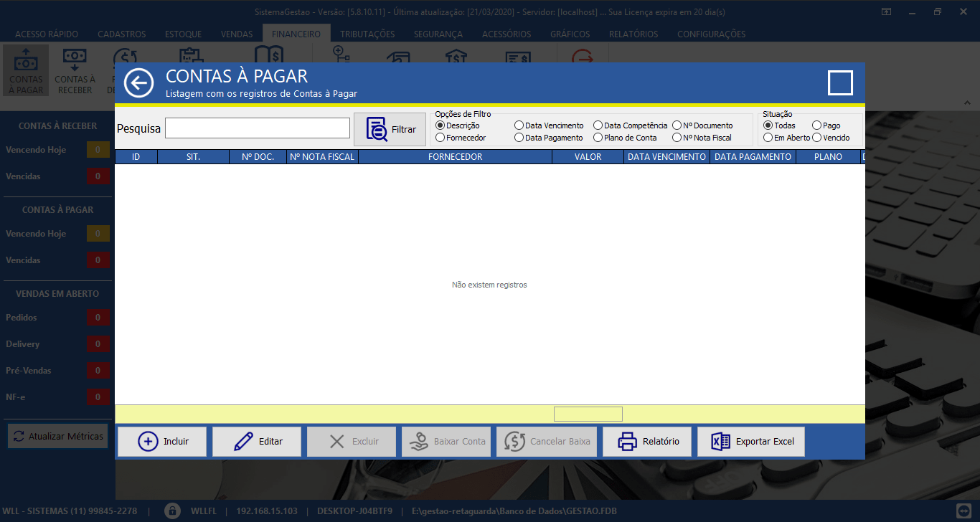Image resolution: width=980 pixels, height=522 pixels.
Task: Select Em Aberto situation option
Action: coord(768,138)
